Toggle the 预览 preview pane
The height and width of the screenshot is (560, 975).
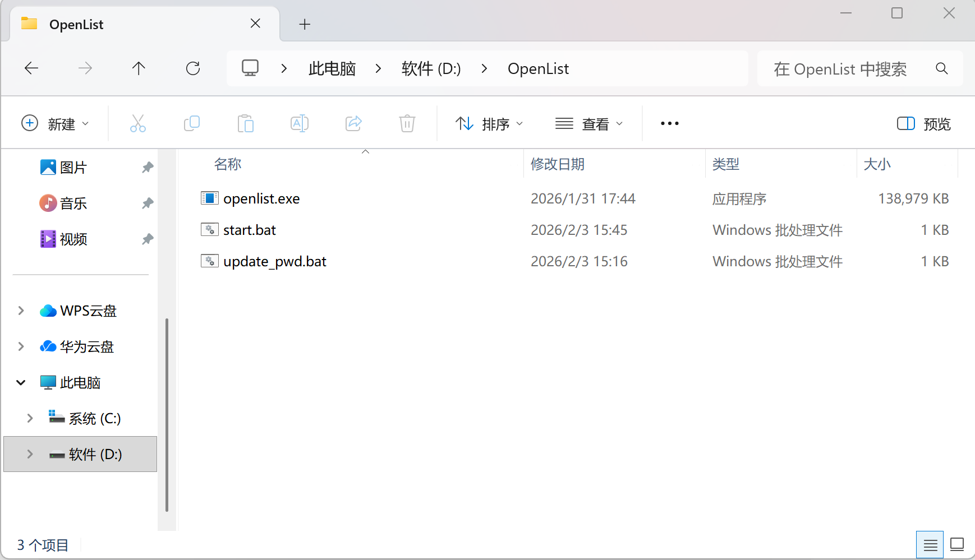923,123
